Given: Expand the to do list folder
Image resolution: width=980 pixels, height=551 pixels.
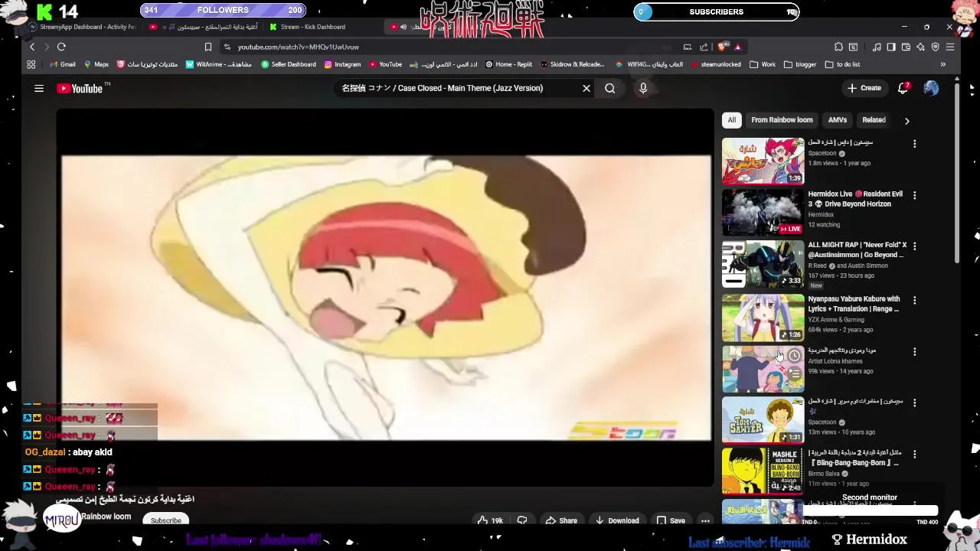Looking at the screenshot, I should [842, 64].
